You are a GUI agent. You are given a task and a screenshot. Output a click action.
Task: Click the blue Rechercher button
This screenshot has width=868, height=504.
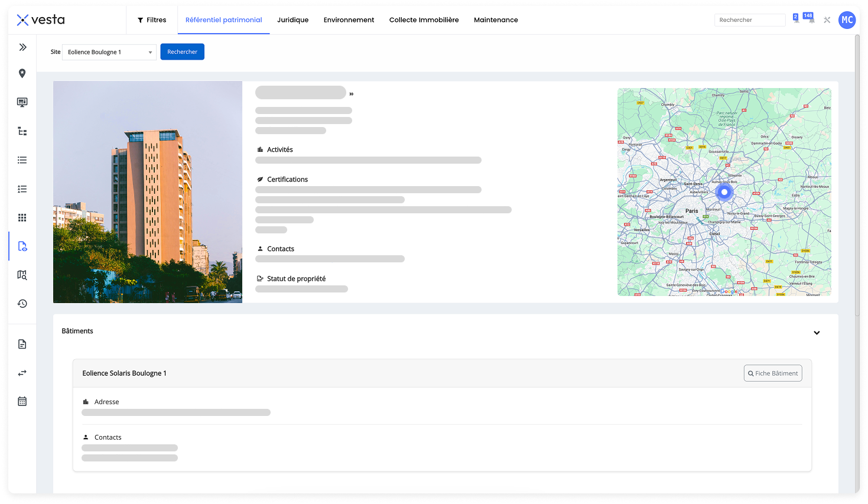(182, 52)
